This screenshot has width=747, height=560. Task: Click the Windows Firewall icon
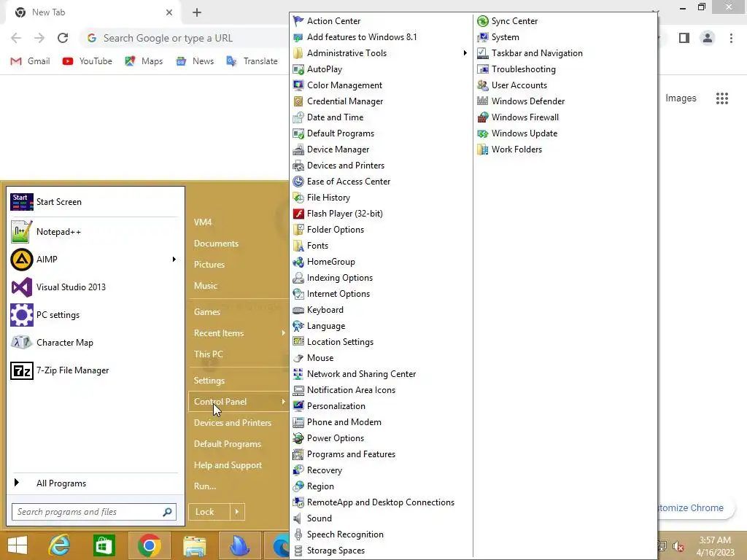(483, 117)
